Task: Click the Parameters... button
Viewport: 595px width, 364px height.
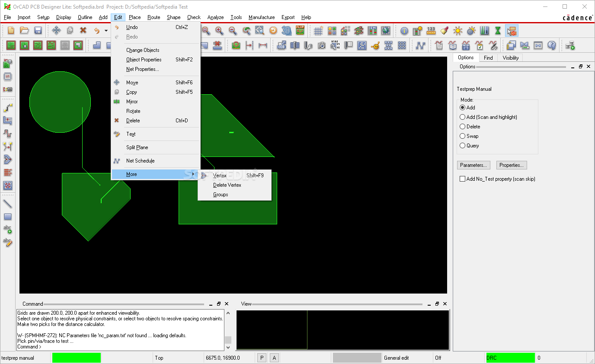Action: tap(473, 165)
